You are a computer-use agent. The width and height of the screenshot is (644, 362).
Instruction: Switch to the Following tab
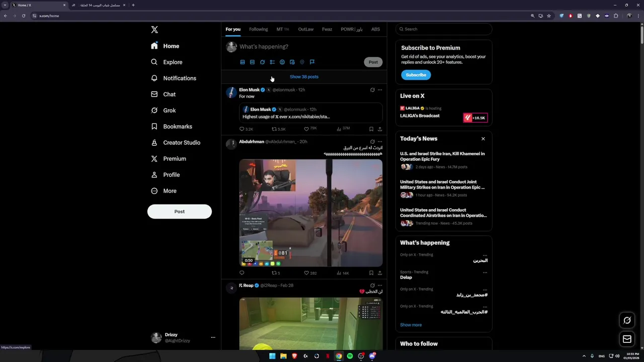[x=259, y=29]
